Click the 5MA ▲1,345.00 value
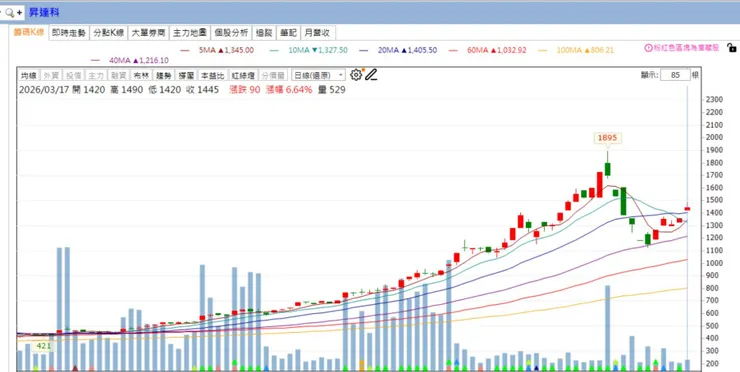 pos(226,50)
